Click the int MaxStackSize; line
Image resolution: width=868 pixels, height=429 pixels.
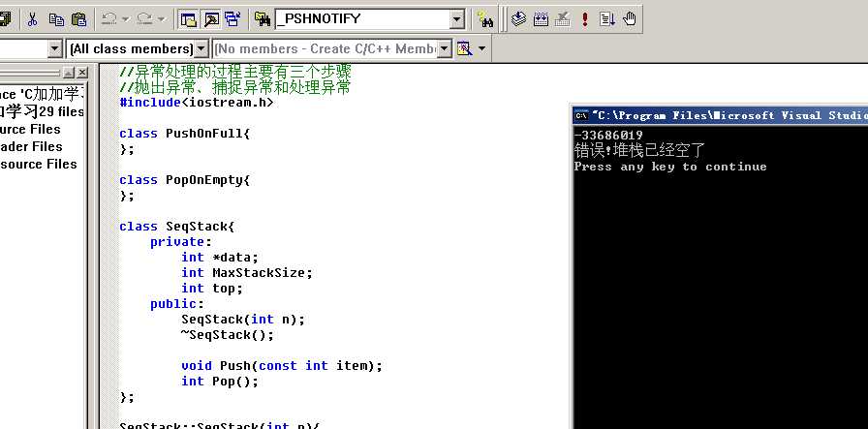(247, 273)
